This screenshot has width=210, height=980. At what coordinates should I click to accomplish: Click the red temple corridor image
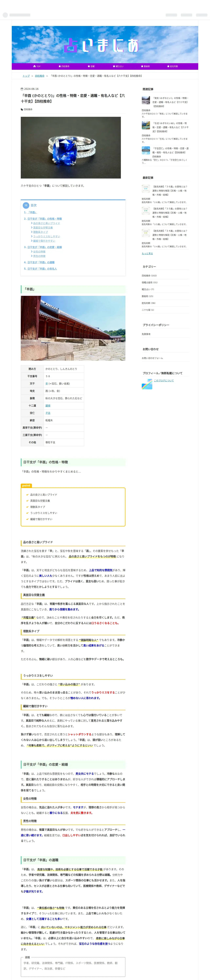pyautogui.click(x=73, y=328)
